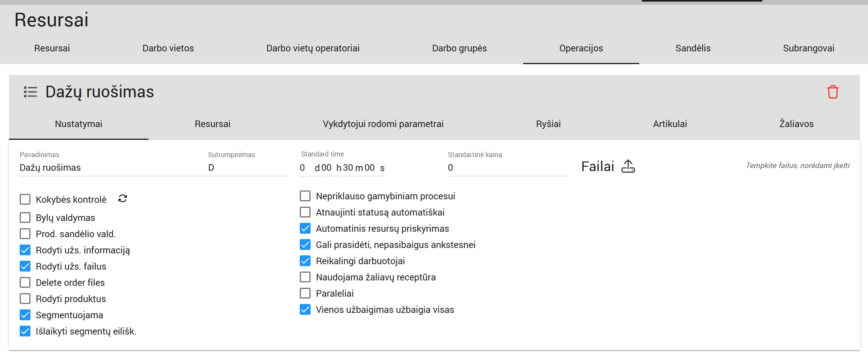
Task: Check Naudojama žaliavų receptūra option
Action: click(x=305, y=277)
